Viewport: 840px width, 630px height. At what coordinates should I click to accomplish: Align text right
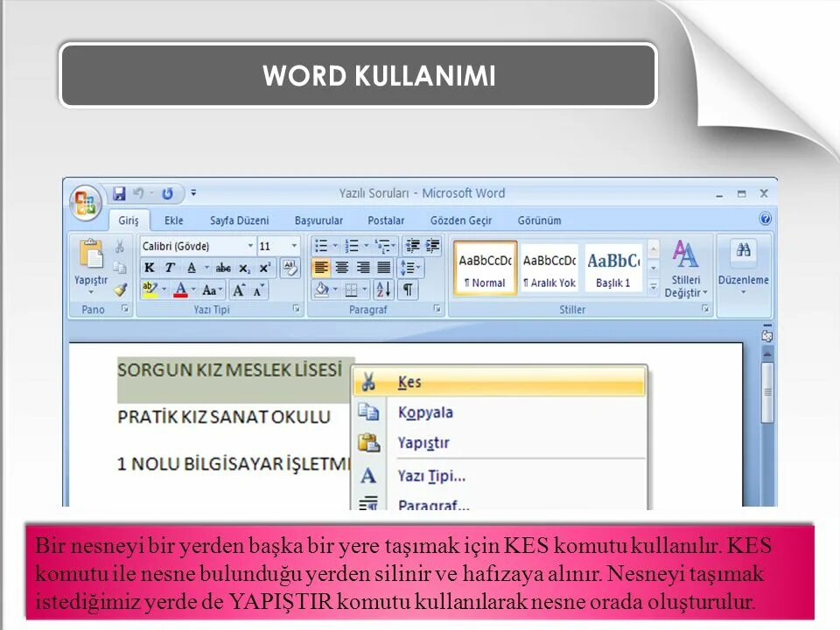click(x=362, y=268)
